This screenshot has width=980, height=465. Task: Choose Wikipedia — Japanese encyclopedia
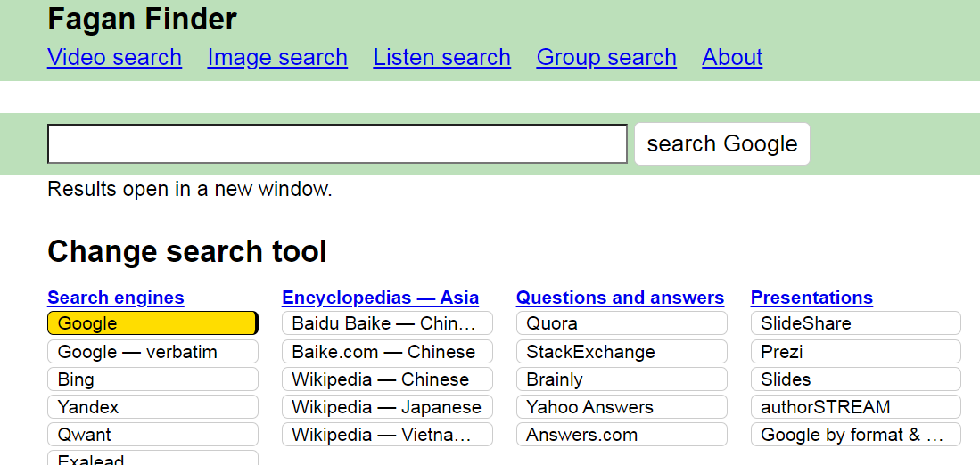tap(387, 407)
